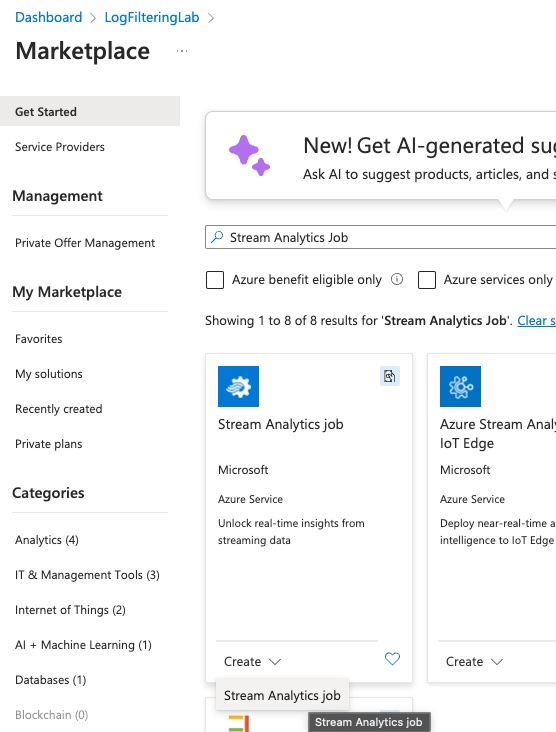Go to Dashboard breadcrumb link
Screen dimensions: 556x732
coord(49,17)
